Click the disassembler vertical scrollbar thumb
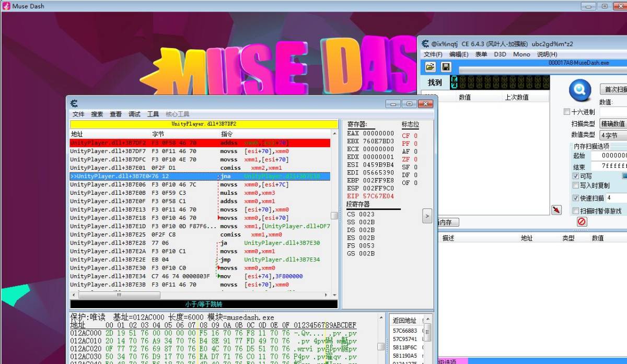627x364 pixels. 334,215
